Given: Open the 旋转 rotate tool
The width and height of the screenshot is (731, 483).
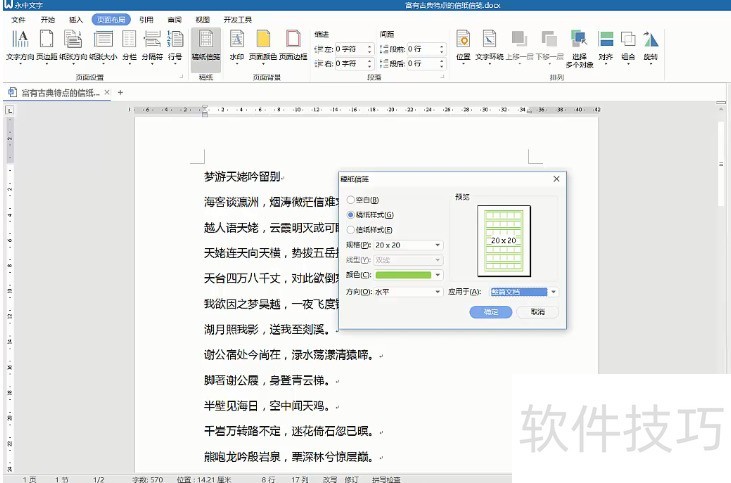Looking at the screenshot, I should click(x=650, y=46).
